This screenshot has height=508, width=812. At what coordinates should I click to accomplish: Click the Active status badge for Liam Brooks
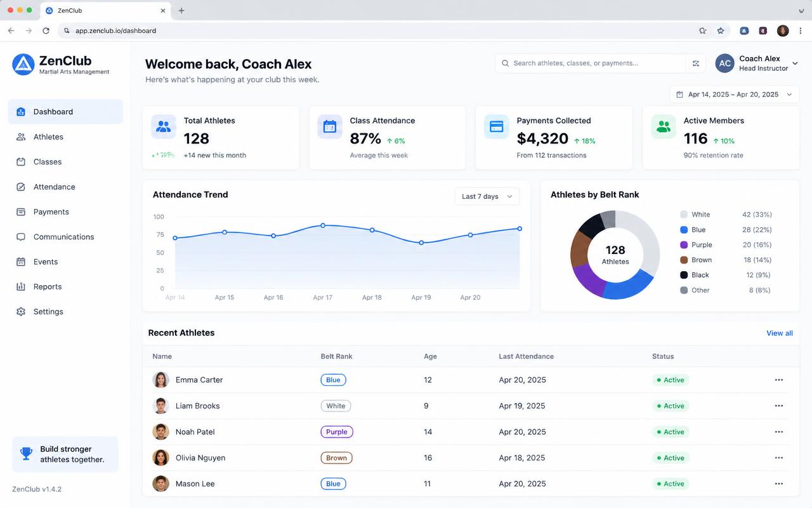click(671, 406)
